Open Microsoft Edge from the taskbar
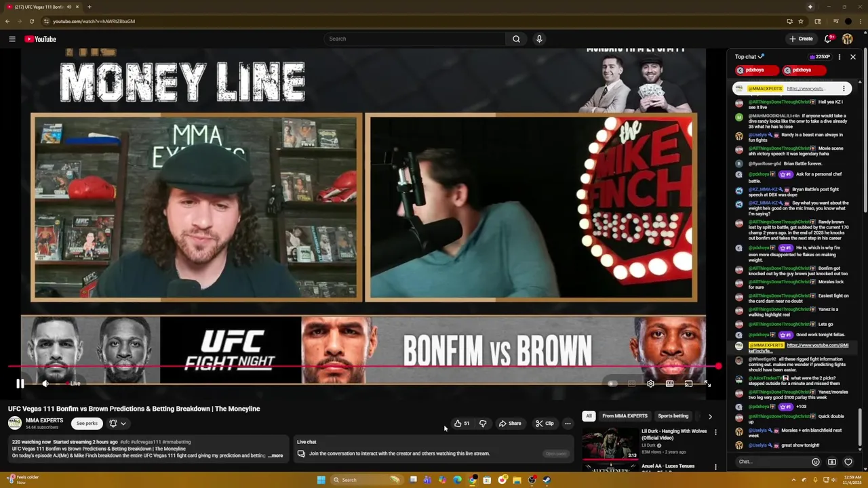This screenshot has width=868, height=488. pos(457,480)
